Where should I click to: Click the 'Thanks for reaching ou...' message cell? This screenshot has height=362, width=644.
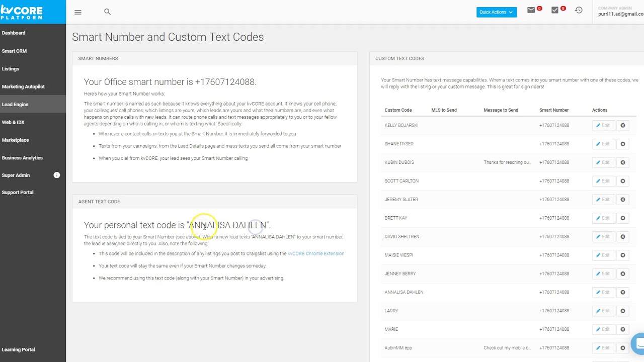(507, 162)
